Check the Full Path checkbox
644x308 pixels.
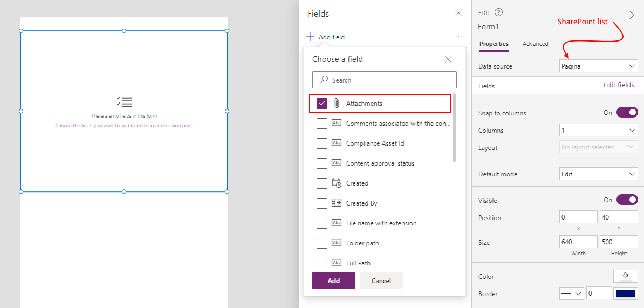(322, 262)
